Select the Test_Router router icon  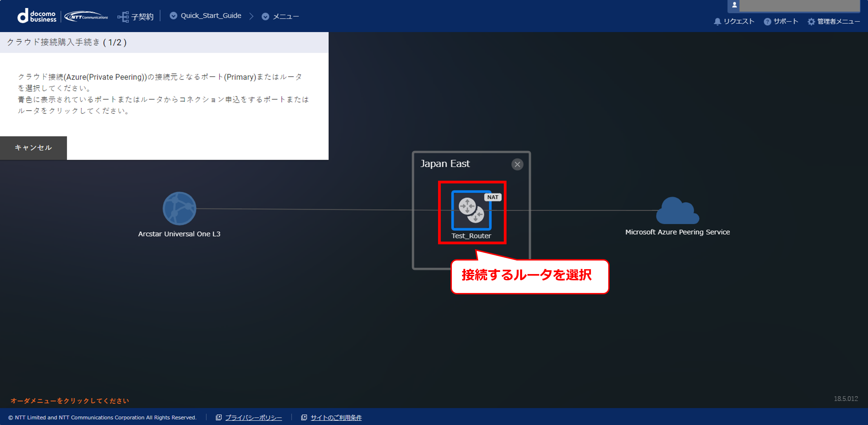click(x=471, y=210)
